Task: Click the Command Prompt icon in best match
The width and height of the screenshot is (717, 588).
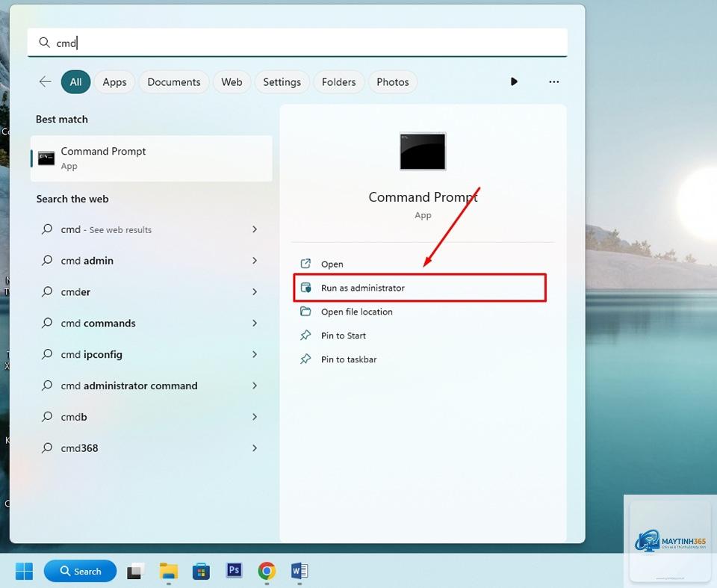Action: 46,158
